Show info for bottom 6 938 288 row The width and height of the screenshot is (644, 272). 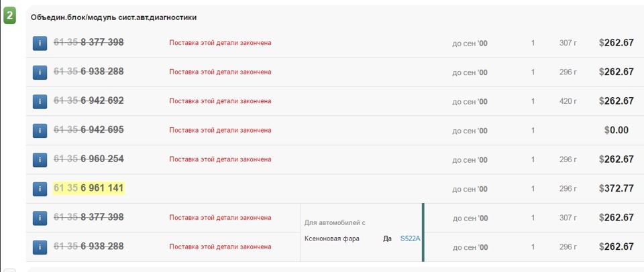coord(40,247)
